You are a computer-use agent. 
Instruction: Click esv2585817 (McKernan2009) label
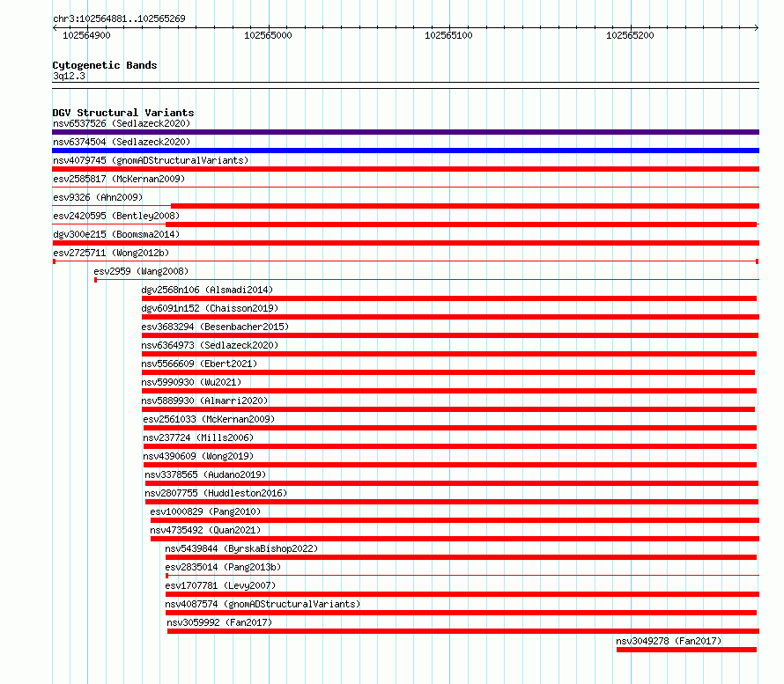pos(119,179)
